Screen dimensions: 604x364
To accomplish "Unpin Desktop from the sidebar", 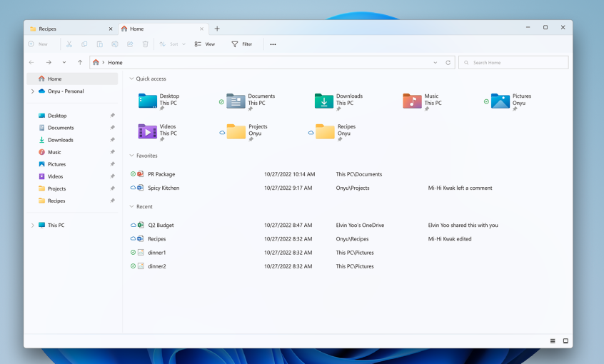I will coord(112,116).
